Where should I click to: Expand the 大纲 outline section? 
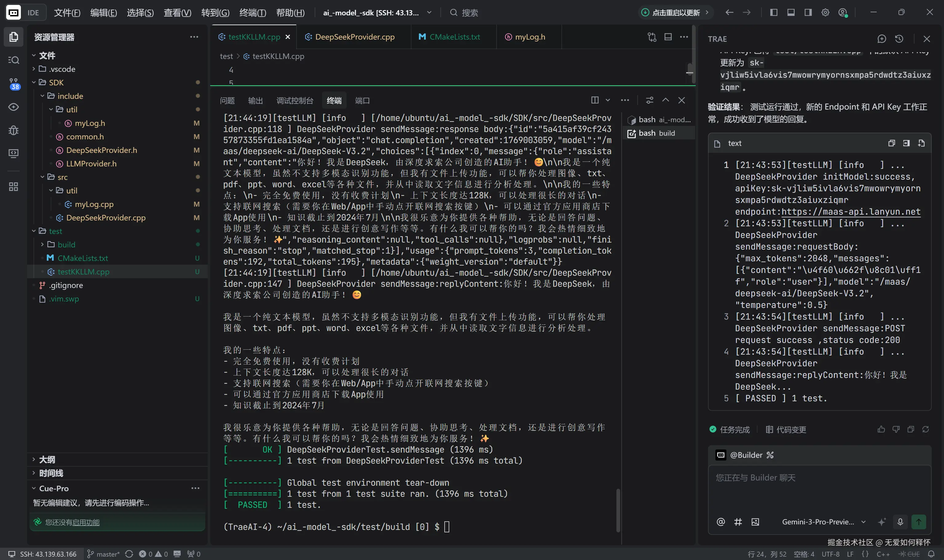coord(47,460)
